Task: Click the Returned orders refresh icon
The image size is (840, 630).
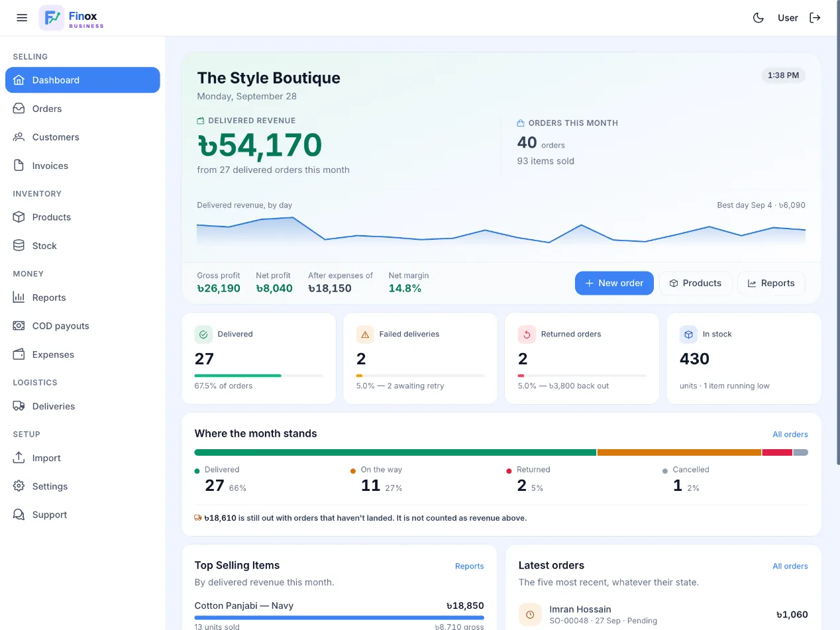Action: coord(527,335)
